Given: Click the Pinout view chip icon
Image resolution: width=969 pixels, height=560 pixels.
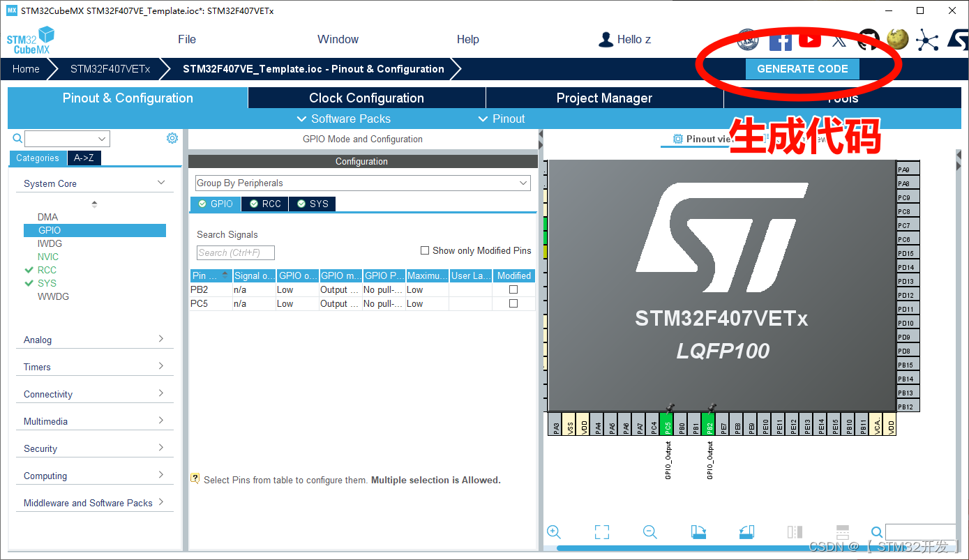Looking at the screenshot, I should coord(677,139).
